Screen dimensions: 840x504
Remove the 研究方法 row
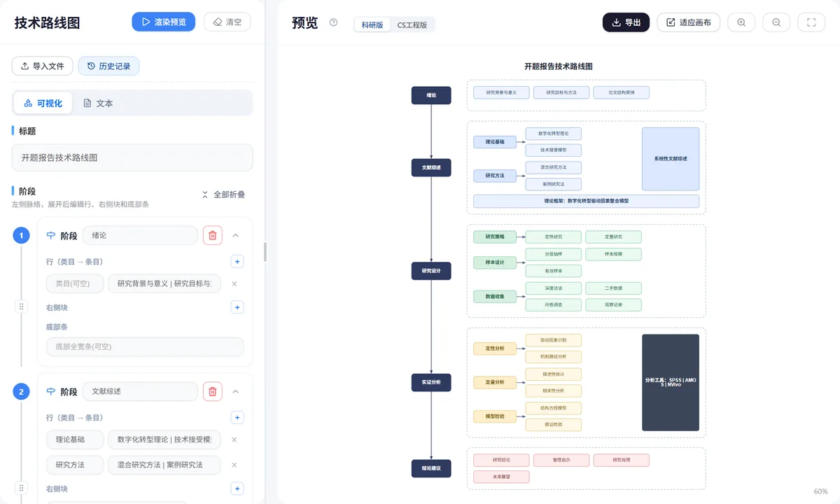234,465
